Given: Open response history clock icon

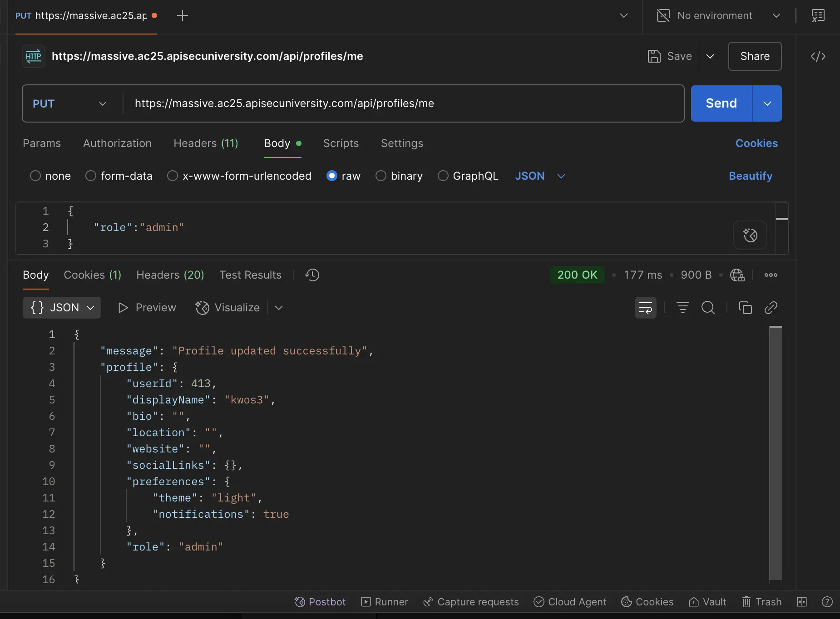Looking at the screenshot, I should pos(312,275).
